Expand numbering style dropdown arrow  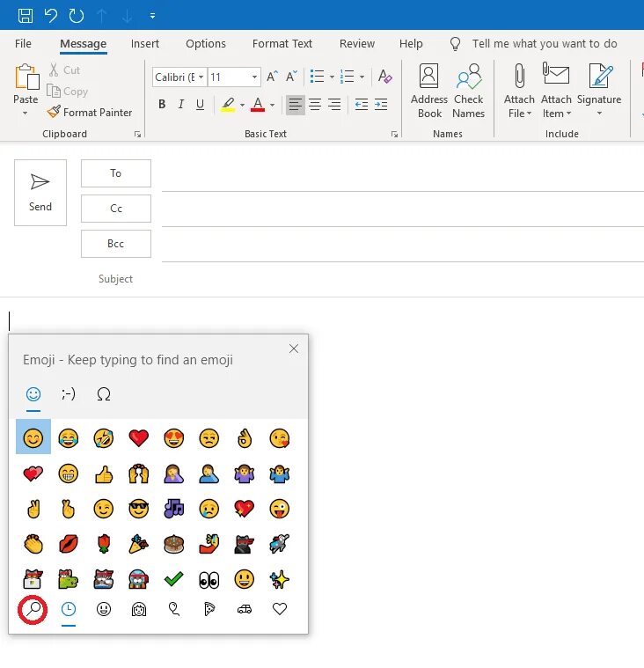(362, 77)
